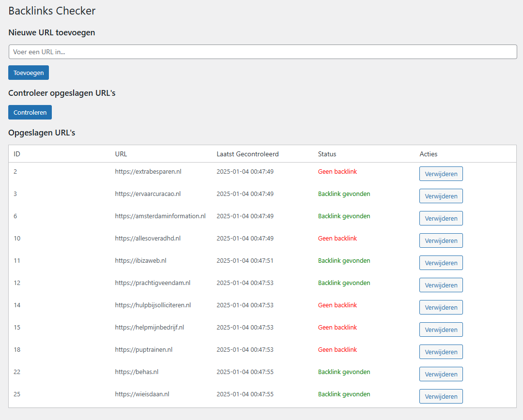
Task: Click the ID cell with value 18
Action: point(17,350)
